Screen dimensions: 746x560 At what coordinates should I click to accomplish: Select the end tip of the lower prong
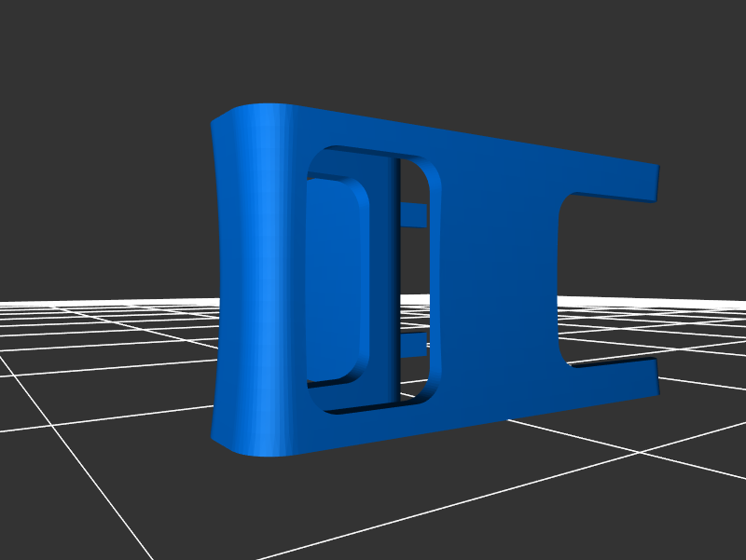coord(657,376)
